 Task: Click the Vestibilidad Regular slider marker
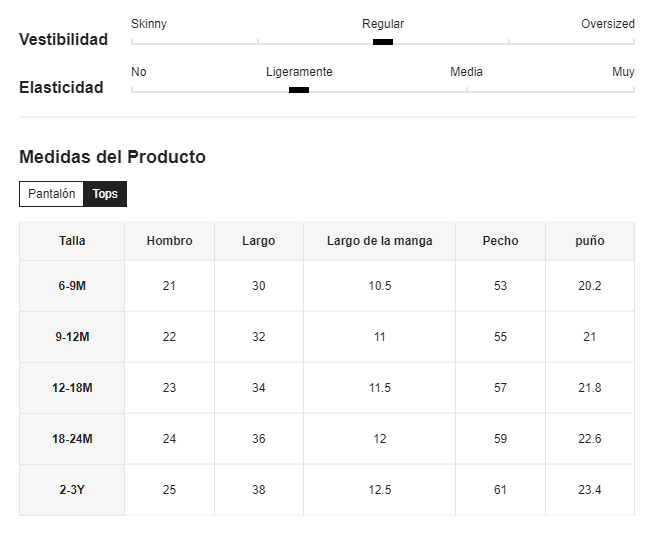pyautogui.click(x=382, y=42)
